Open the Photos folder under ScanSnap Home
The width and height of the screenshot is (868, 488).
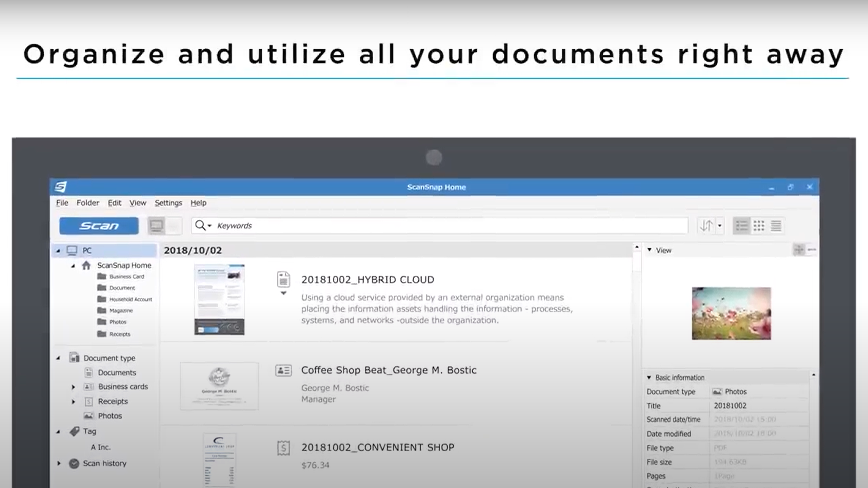click(112, 321)
